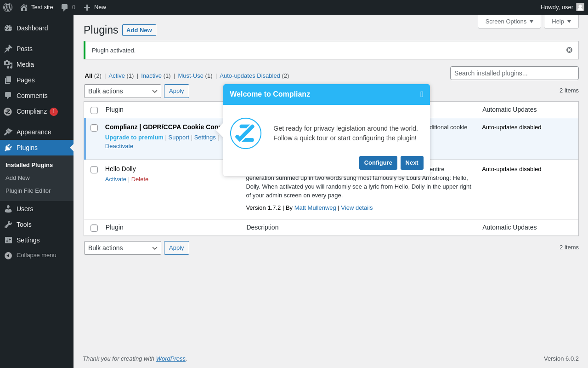
Task: Open Media via its sidebar icon
Action: pos(8,64)
